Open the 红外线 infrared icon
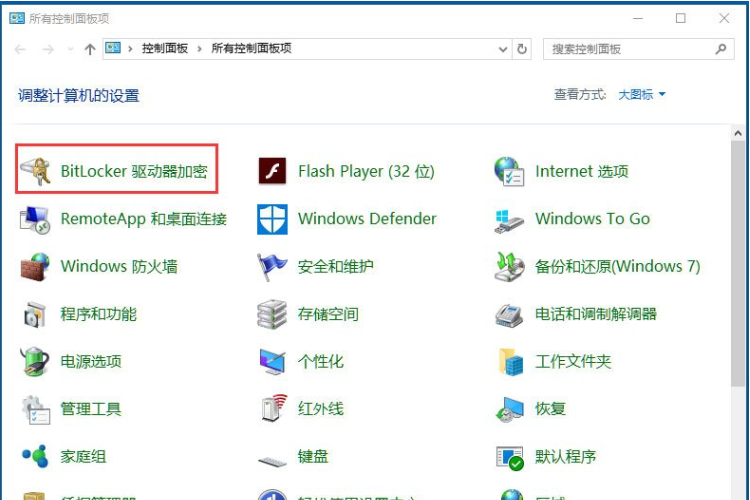This screenshot has width=750, height=500. (x=274, y=408)
